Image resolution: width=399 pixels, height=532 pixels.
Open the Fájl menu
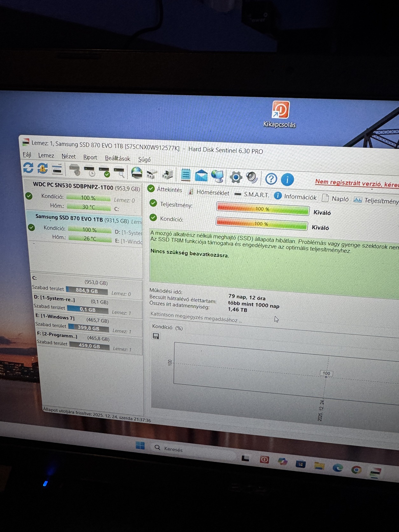(x=27, y=155)
